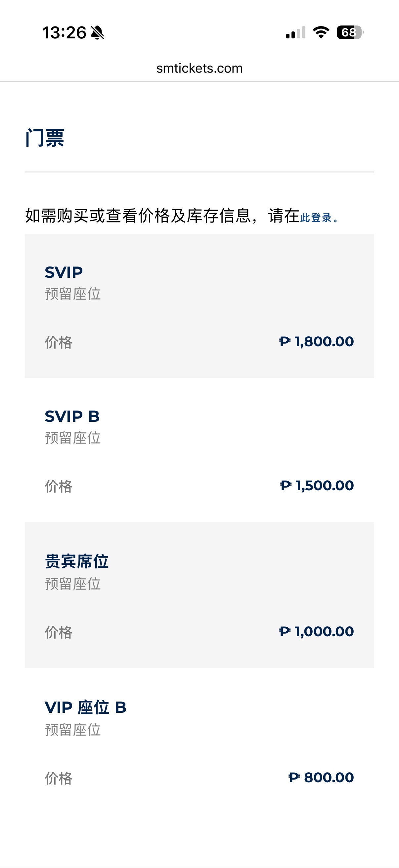
Task: Tap the Wi-Fi status icon
Action: (321, 32)
